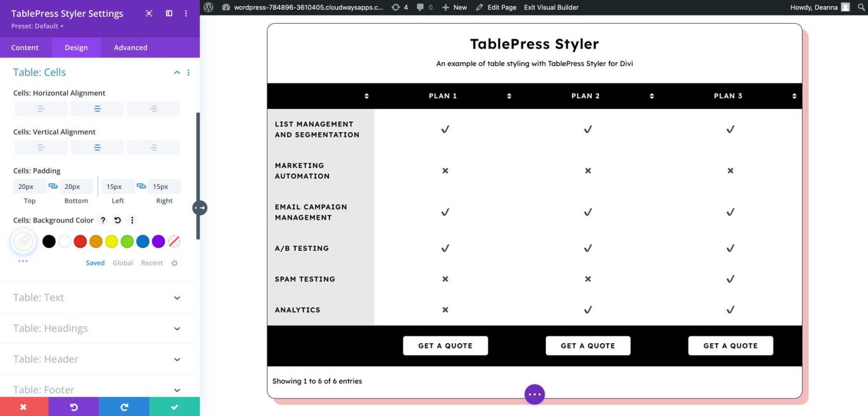Reset the Cells Background Color with undo icon
The image size is (868, 416).
click(x=117, y=220)
